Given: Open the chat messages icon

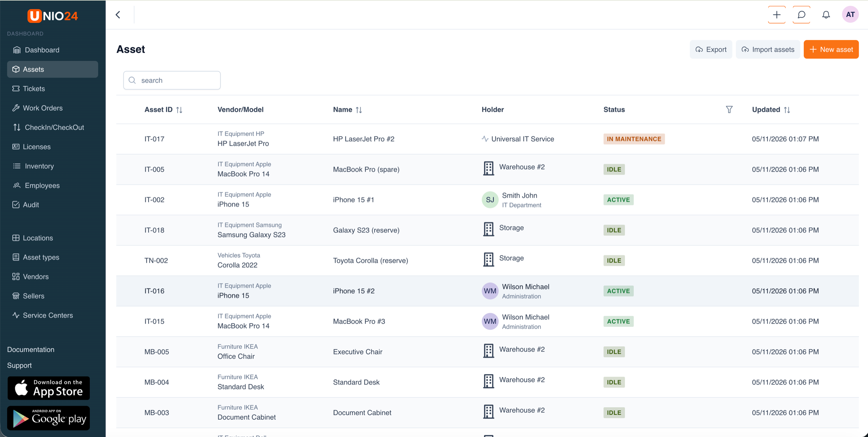Looking at the screenshot, I should point(801,15).
